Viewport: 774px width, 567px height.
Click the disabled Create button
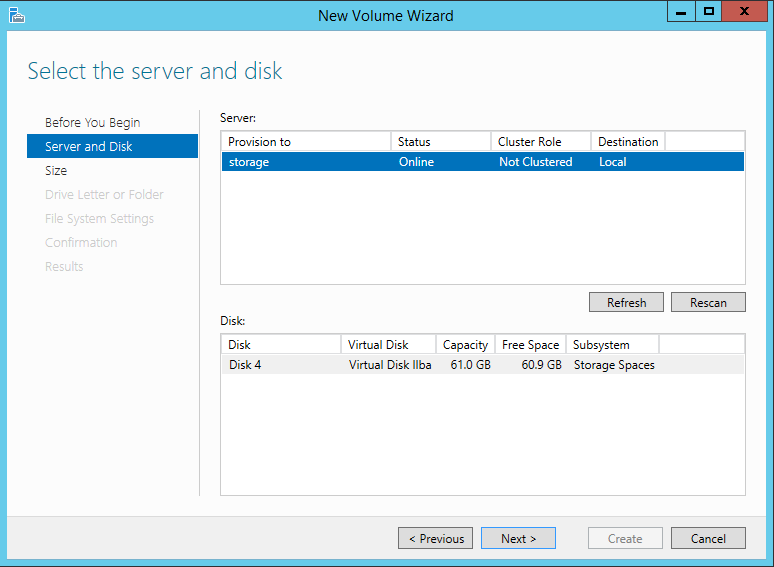(x=625, y=538)
